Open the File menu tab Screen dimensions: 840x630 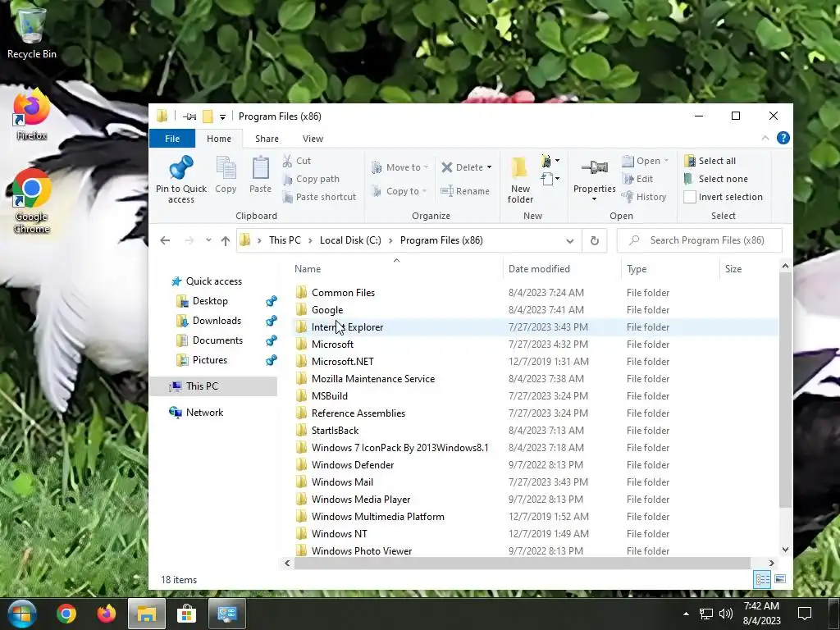point(172,139)
